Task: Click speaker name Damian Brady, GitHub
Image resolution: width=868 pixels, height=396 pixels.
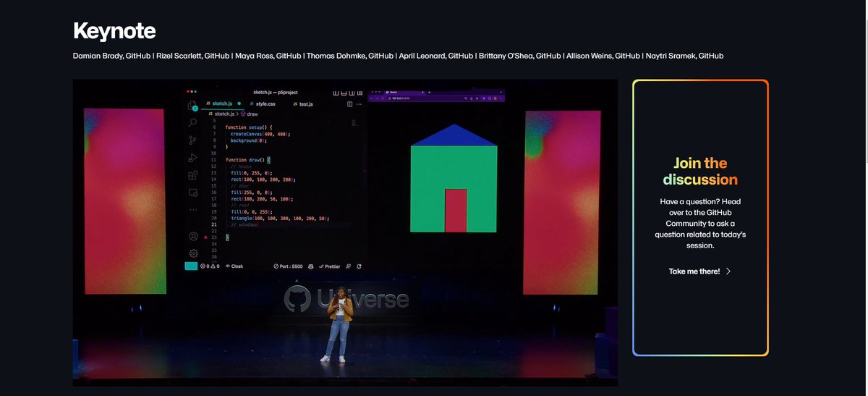Action: 111,56
